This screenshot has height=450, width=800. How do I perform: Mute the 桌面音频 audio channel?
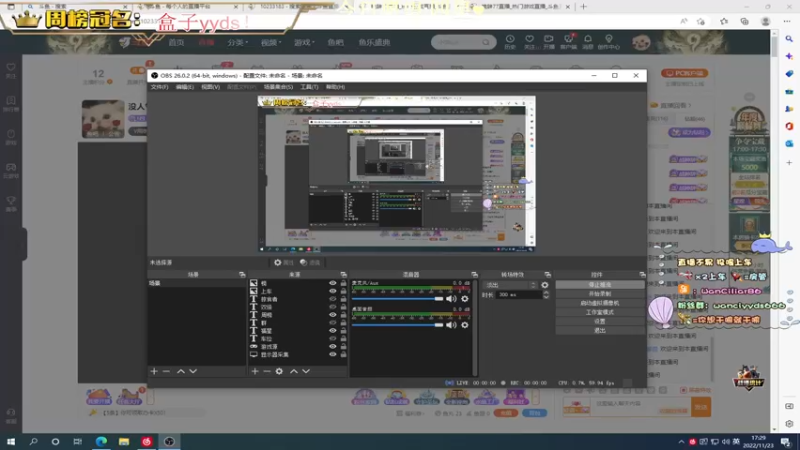(452, 325)
